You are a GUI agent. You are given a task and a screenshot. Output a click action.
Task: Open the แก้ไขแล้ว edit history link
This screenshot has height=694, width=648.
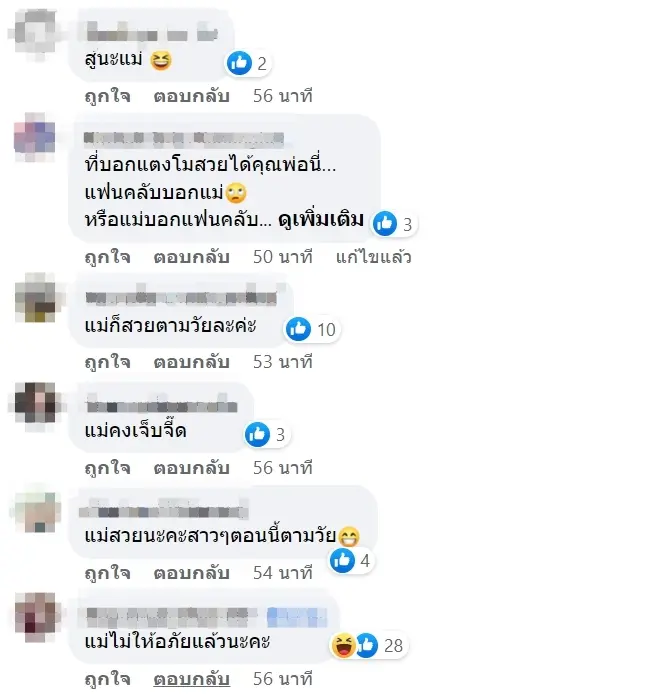(x=374, y=257)
